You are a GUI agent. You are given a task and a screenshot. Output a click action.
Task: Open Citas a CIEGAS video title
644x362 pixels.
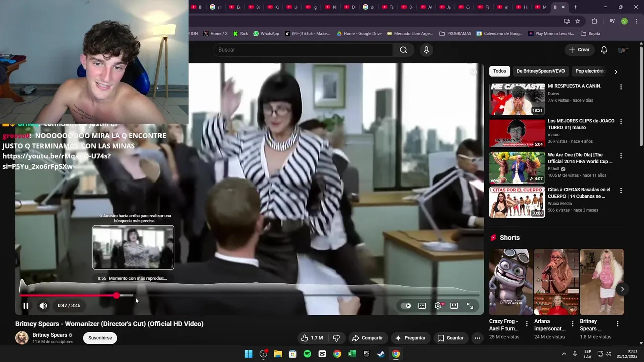(579, 193)
